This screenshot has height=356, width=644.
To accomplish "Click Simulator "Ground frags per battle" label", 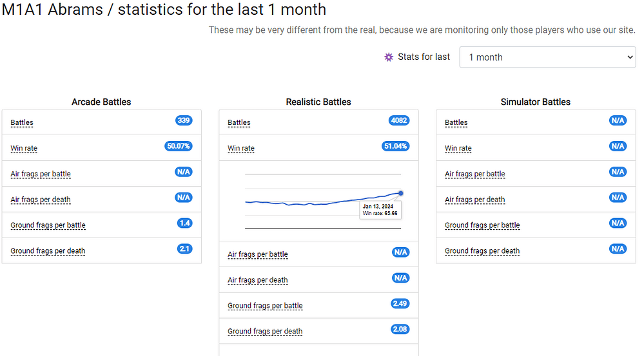I will [x=483, y=225].
